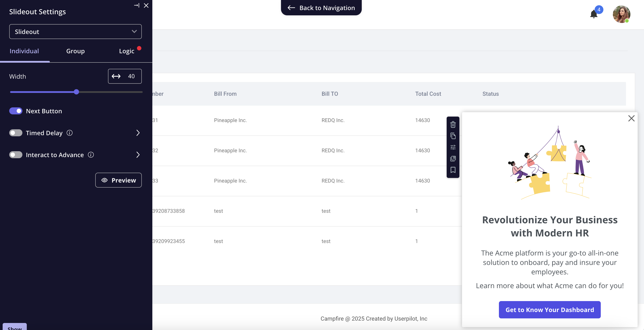Image resolution: width=644 pixels, height=330 pixels.
Task: Switch to the Logic tab
Action: (126, 51)
